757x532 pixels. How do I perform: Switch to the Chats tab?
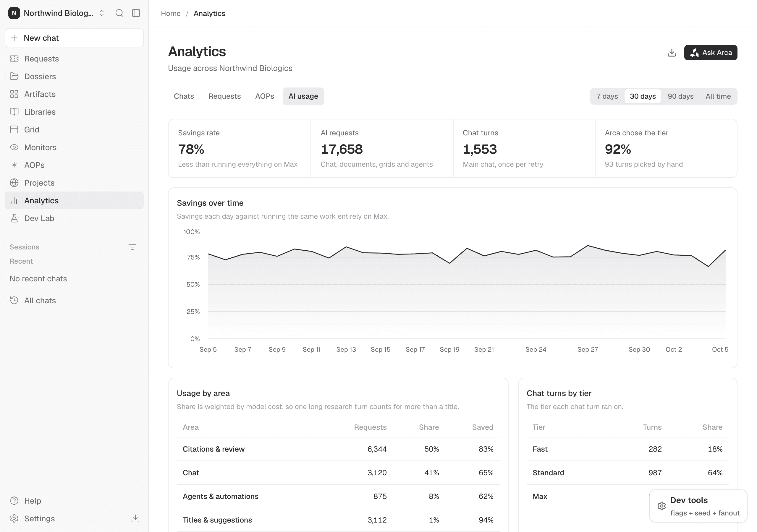[x=184, y=96]
